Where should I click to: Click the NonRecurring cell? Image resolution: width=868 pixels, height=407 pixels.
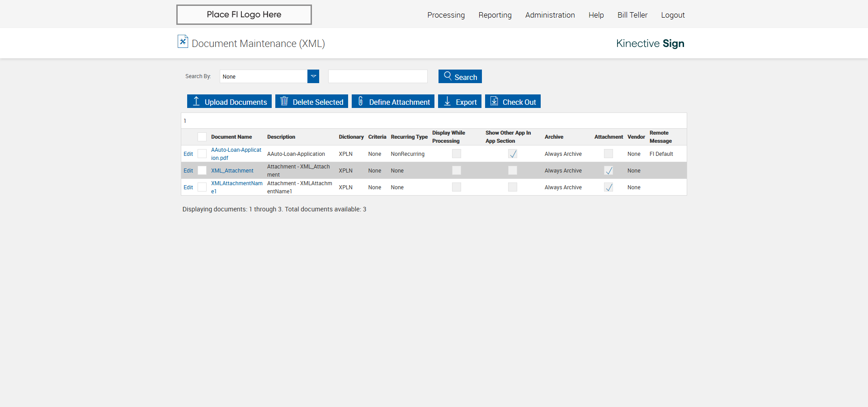coord(408,154)
